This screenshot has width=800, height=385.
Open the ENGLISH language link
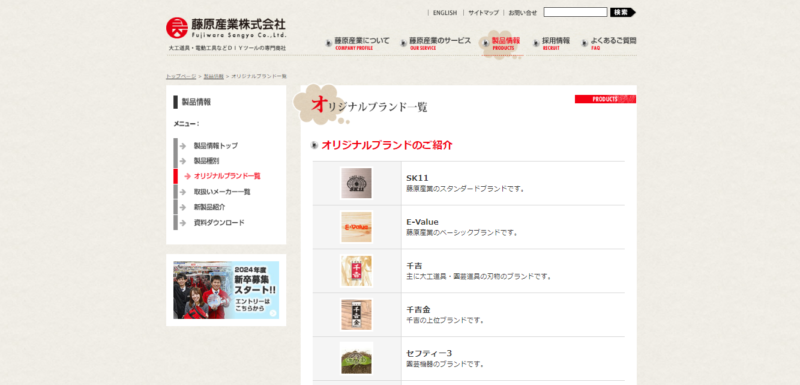(445, 13)
